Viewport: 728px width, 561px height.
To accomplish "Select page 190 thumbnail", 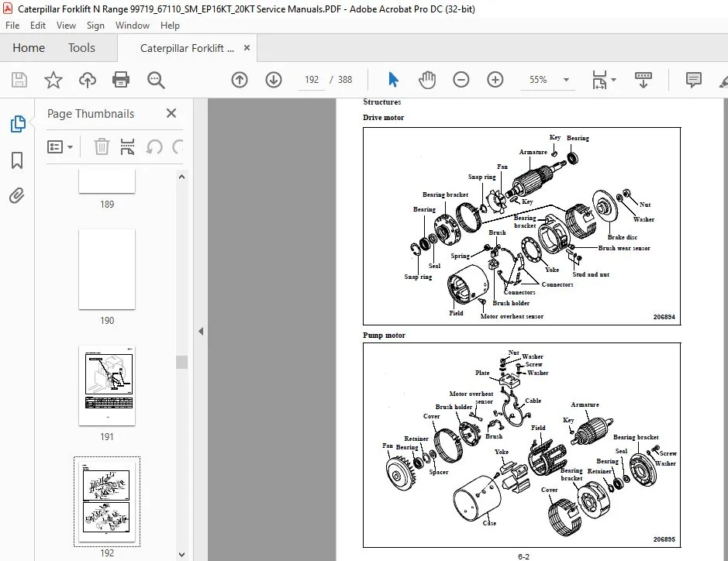I will (107, 269).
